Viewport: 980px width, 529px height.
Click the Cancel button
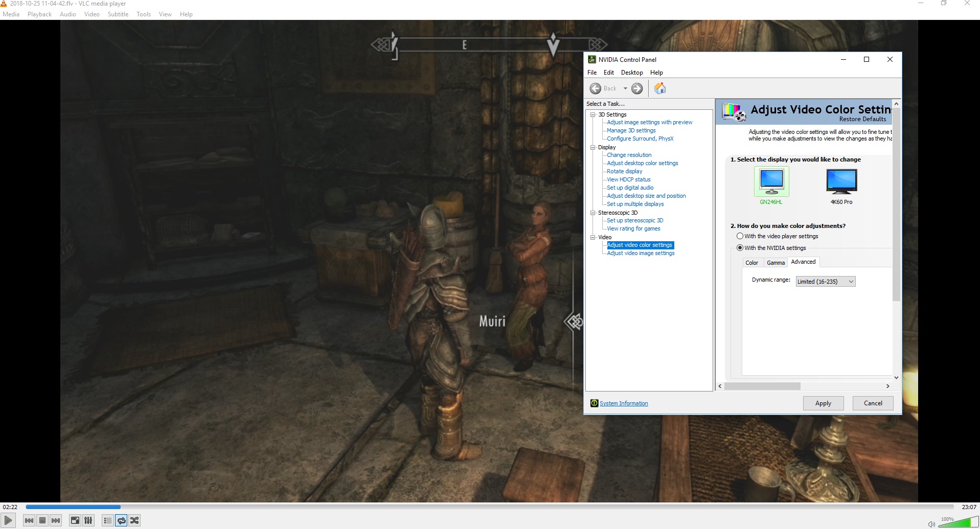(x=873, y=403)
